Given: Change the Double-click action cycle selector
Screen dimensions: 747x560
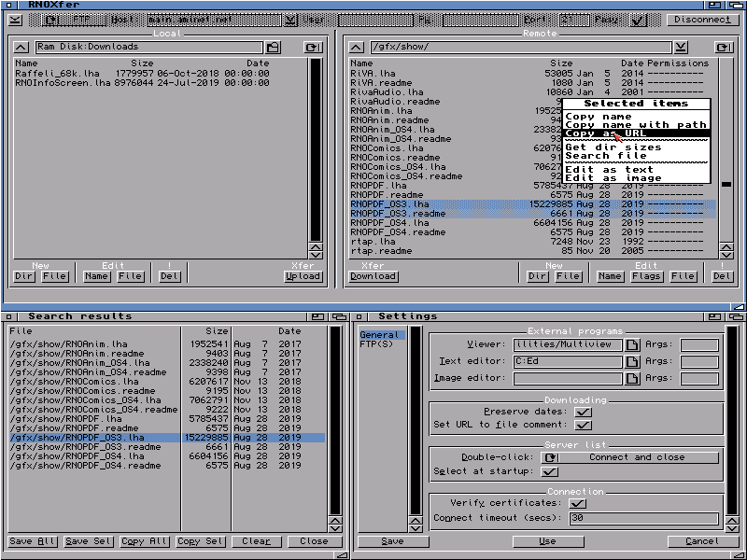Looking at the screenshot, I should point(550,458).
